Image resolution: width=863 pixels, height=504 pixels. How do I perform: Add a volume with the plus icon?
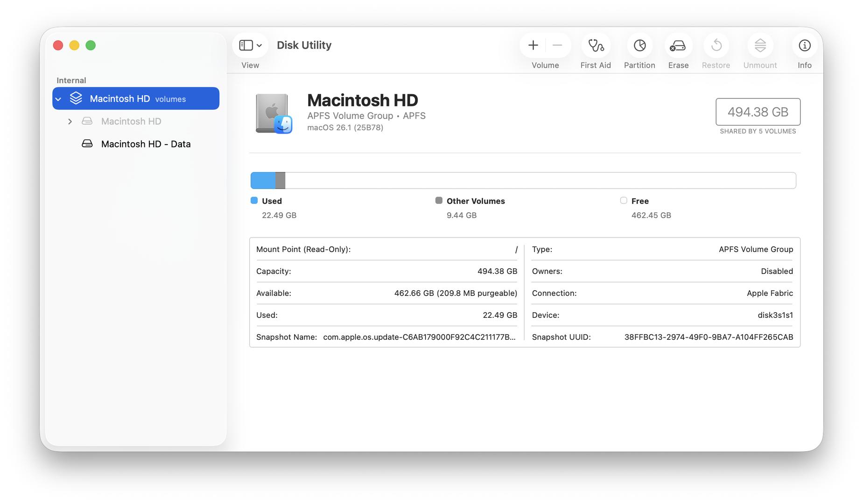[533, 45]
